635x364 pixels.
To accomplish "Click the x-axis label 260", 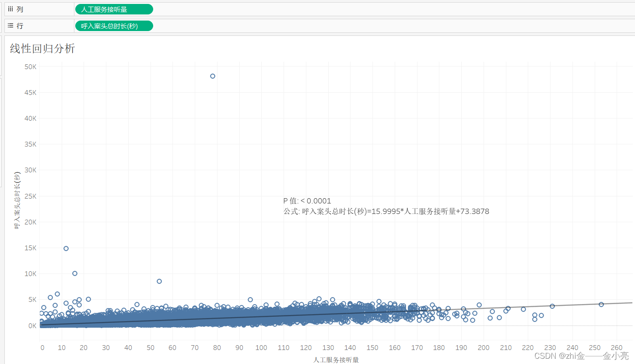I will (x=617, y=348).
